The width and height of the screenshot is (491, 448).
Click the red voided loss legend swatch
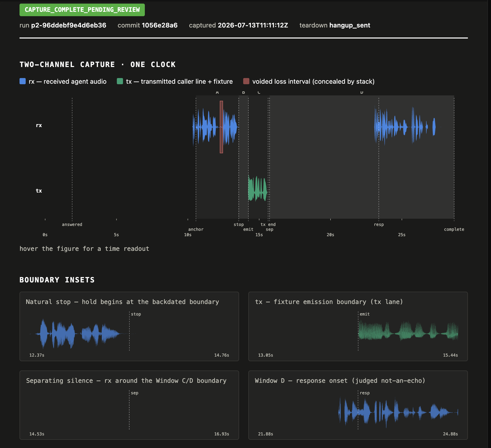click(x=246, y=81)
